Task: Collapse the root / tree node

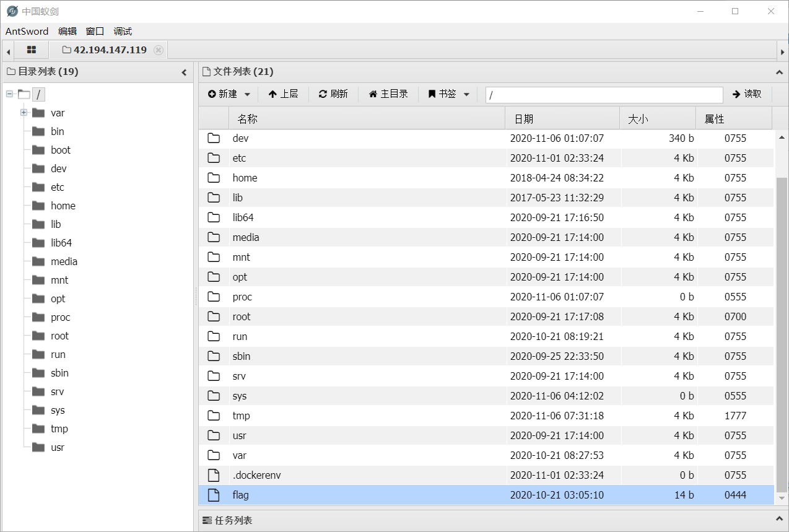Action: [9, 94]
